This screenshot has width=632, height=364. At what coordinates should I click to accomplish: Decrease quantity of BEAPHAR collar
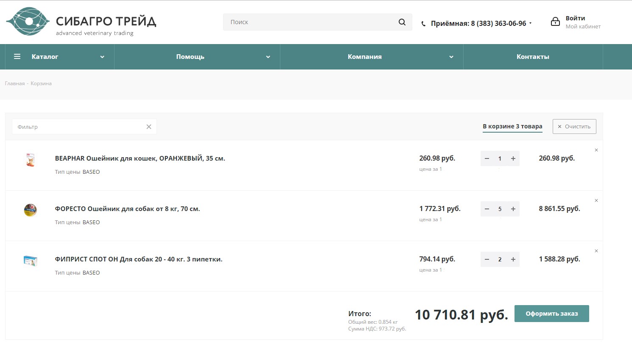click(487, 158)
